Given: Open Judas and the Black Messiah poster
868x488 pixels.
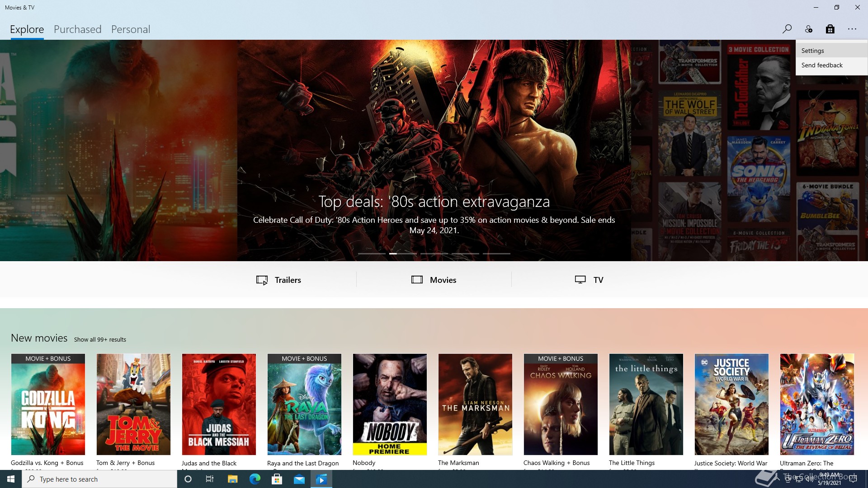Looking at the screenshot, I should 219,404.
